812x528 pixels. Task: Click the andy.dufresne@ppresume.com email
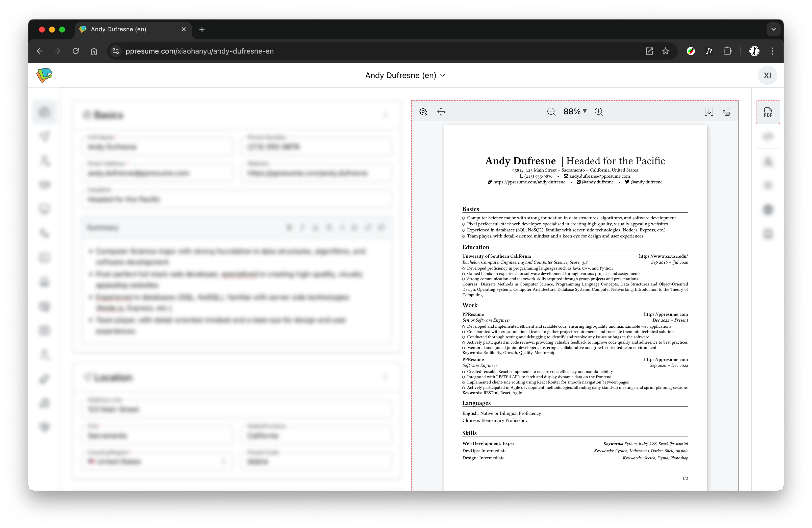click(599, 176)
